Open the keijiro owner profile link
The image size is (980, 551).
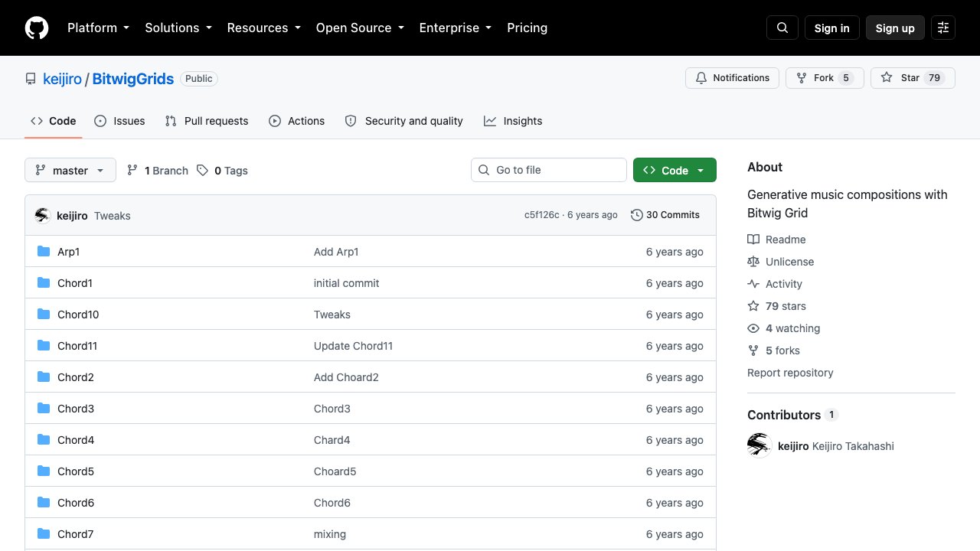[62, 79]
